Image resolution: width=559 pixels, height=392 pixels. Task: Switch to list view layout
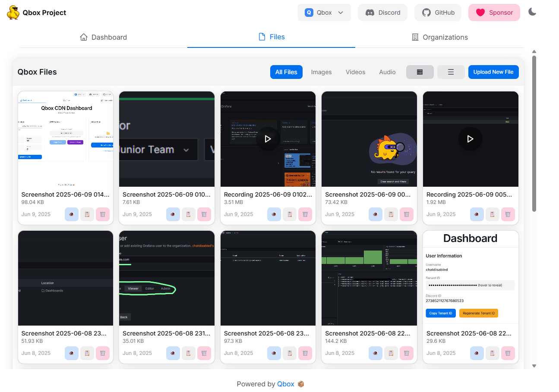pos(451,72)
